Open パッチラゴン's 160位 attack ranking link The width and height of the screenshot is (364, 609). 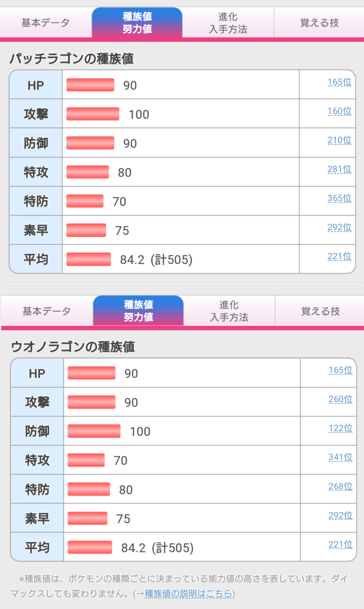(339, 111)
